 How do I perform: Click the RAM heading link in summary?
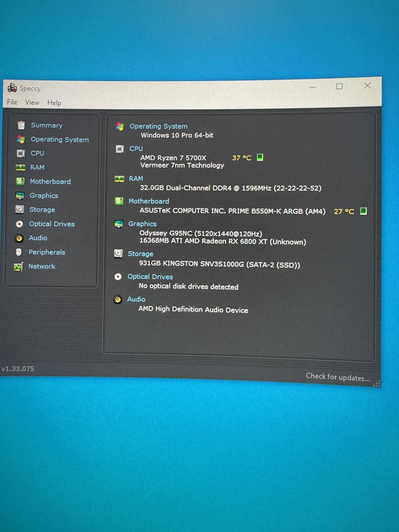tap(136, 179)
